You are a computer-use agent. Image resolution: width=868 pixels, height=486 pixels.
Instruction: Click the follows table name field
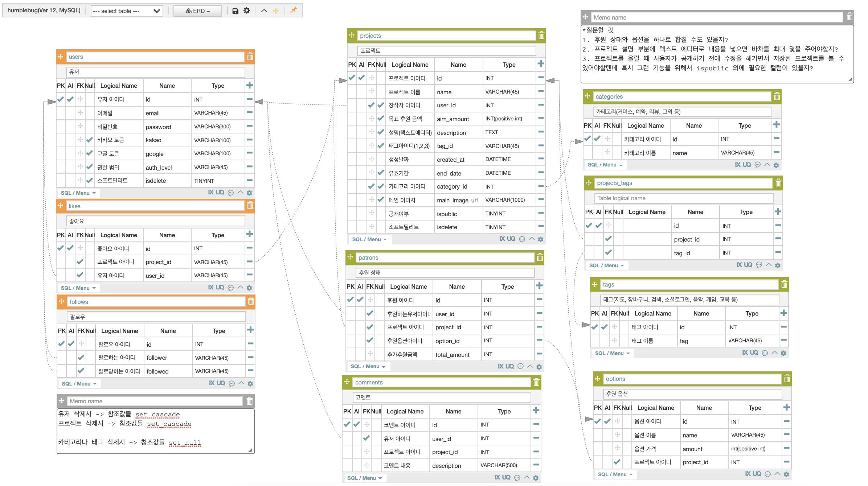click(156, 302)
